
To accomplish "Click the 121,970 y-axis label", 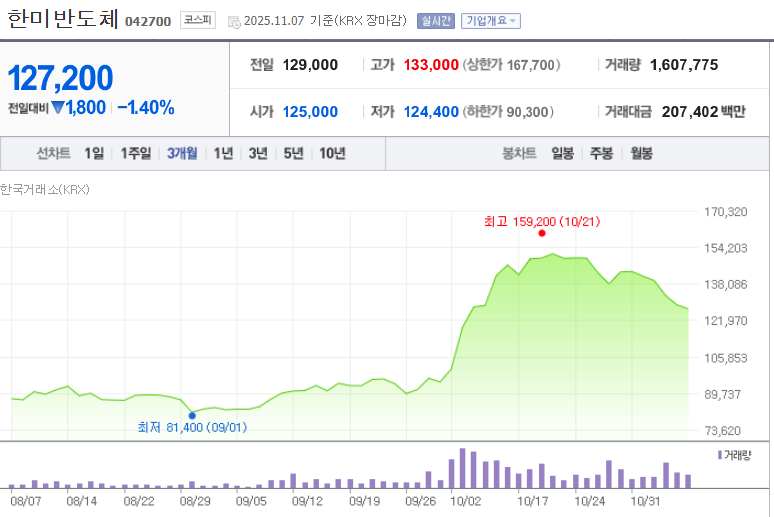I will tap(726, 321).
